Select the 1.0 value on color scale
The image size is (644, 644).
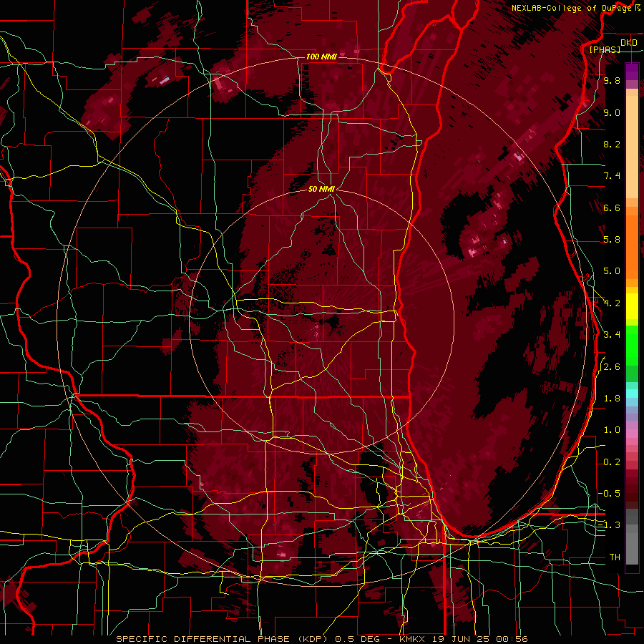[x=612, y=430]
